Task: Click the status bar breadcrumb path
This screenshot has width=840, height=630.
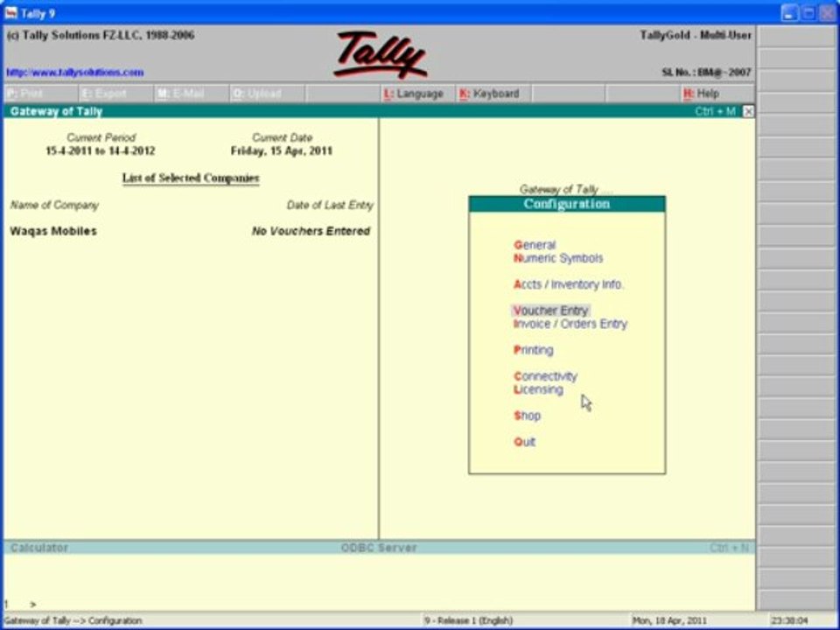Action: click(73, 621)
